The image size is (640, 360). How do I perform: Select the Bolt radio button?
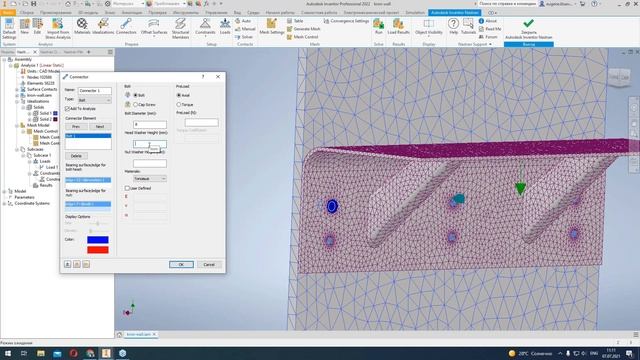(136, 95)
